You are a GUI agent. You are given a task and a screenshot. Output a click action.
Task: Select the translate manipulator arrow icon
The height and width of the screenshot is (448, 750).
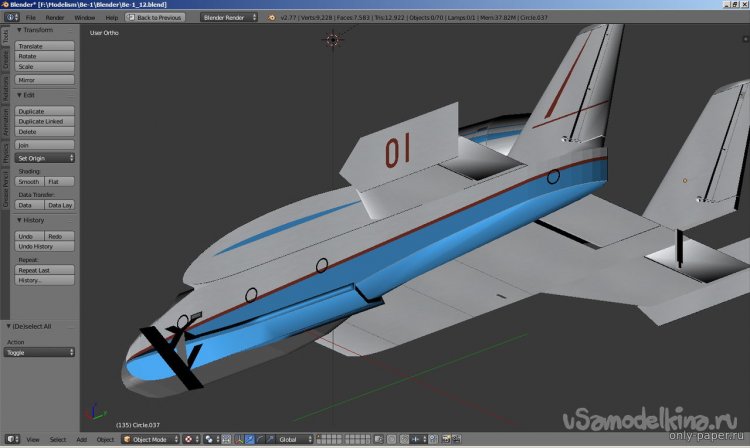(249, 439)
